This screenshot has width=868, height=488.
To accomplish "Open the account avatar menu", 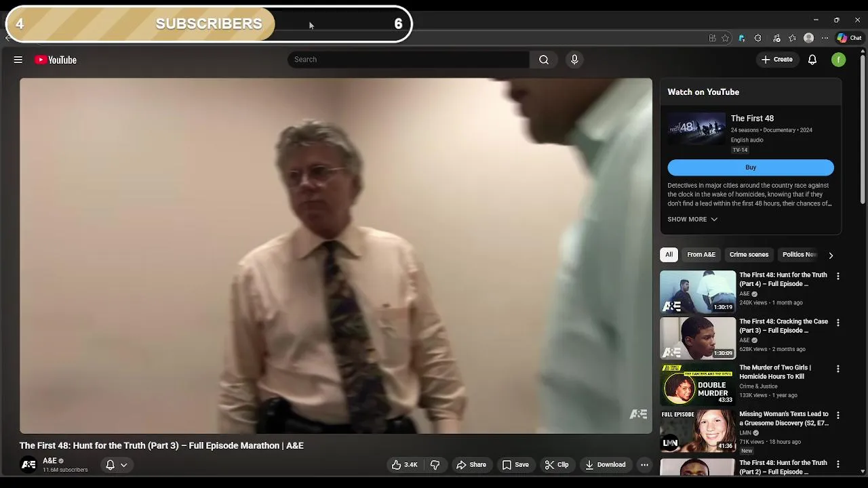I will click(x=839, y=60).
